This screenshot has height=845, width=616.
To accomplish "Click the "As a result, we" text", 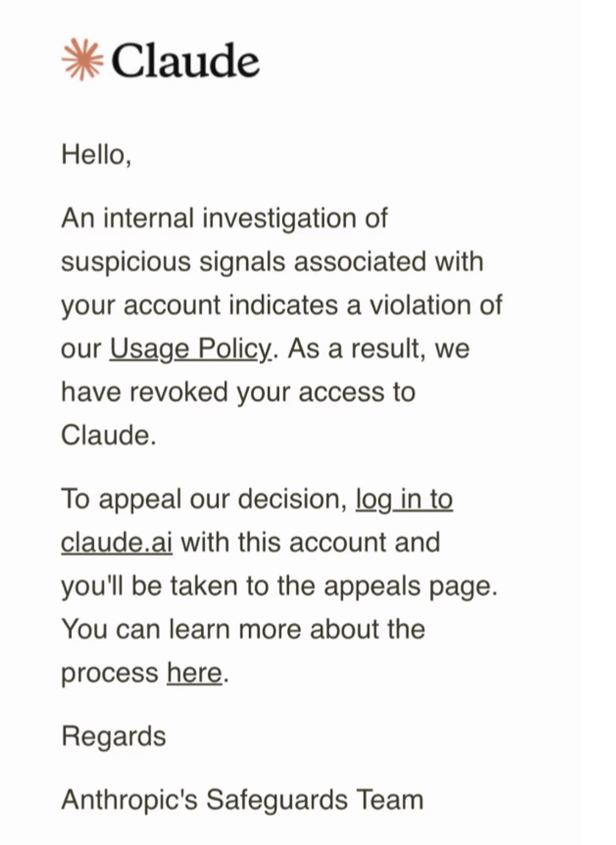I will [379, 349].
